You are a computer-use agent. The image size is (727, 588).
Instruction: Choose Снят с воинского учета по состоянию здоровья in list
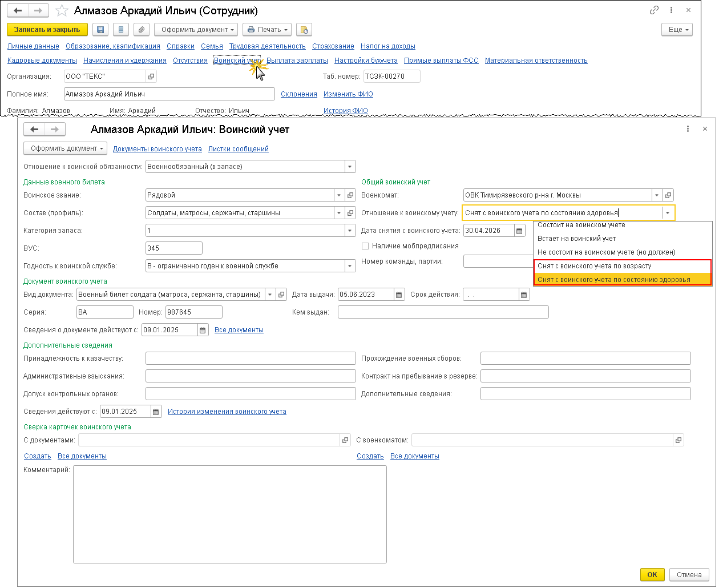623,280
